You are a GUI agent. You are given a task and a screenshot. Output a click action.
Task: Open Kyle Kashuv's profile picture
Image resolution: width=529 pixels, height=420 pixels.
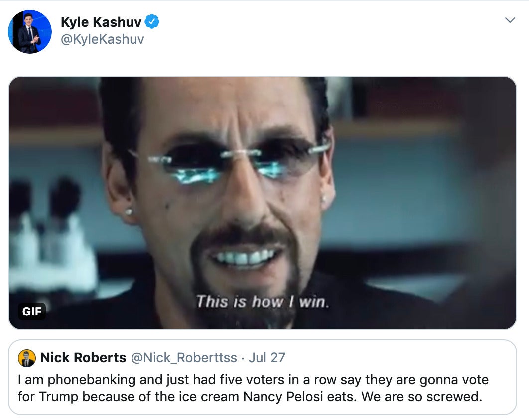click(x=30, y=32)
